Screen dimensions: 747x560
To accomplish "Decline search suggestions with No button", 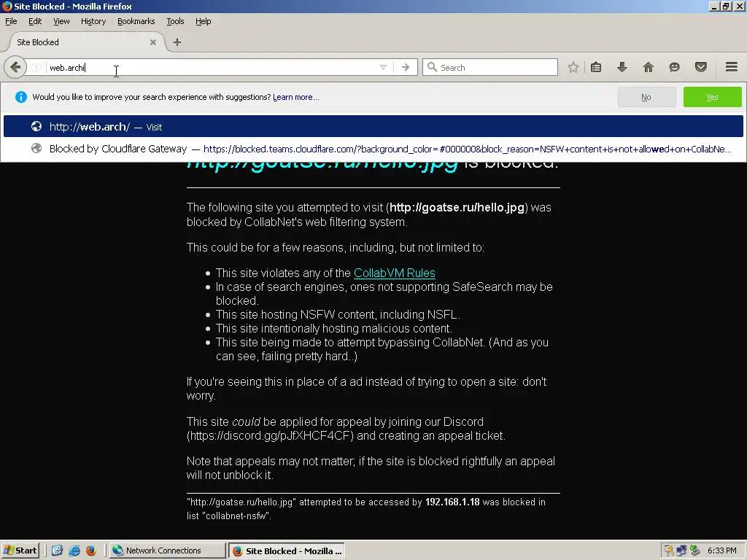I will pos(646,97).
